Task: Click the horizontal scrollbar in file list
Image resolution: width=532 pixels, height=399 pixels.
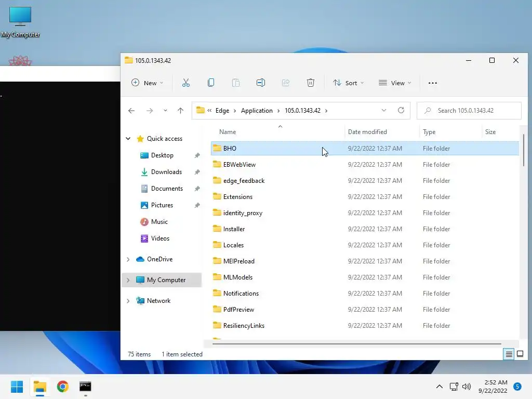Action: (x=357, y=344)
